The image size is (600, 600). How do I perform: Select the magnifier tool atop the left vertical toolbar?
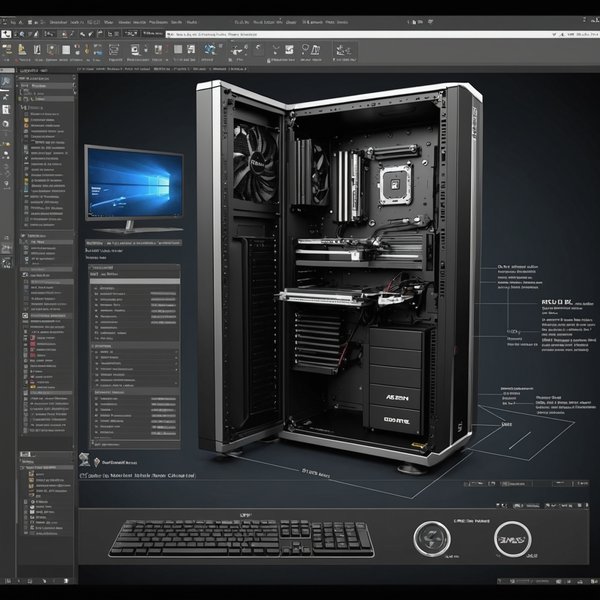coord(7,81)
